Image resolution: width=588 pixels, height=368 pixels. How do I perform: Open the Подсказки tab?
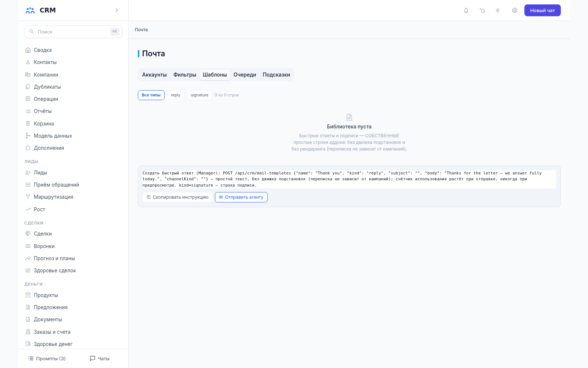point(276,75)
